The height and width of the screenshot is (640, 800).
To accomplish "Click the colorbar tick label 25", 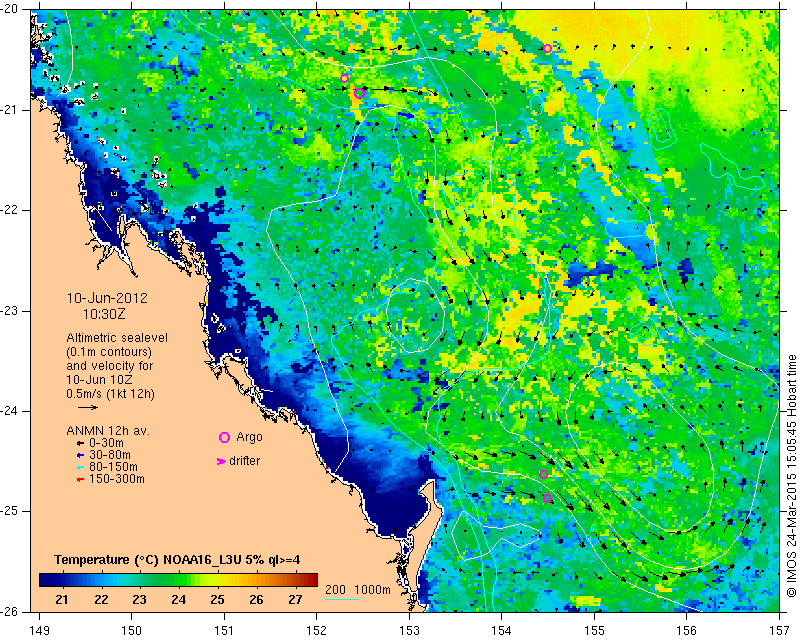I will point(217,600).
